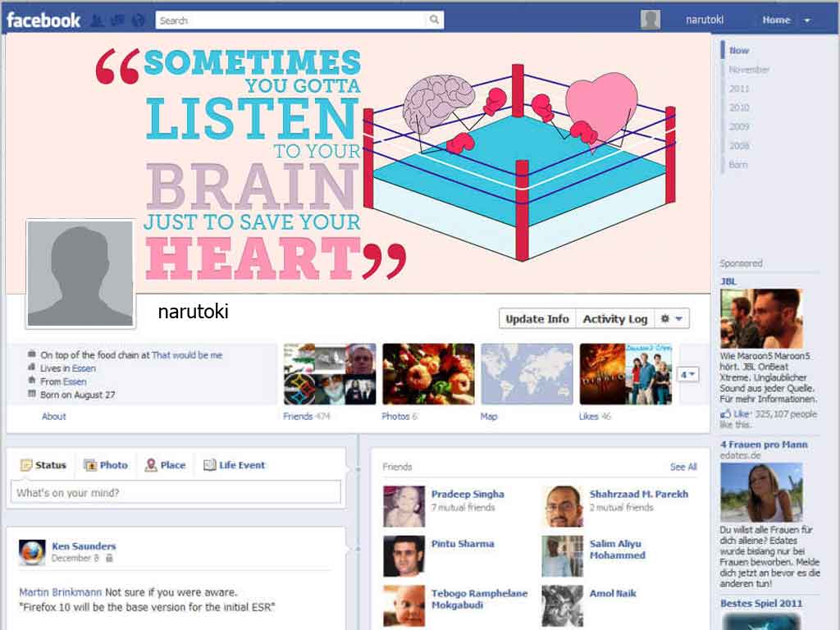Image resolution: width=840 pixels, height=630 pixels.
Task: Switch to the Photo composer tab
Action: [106, 465]
